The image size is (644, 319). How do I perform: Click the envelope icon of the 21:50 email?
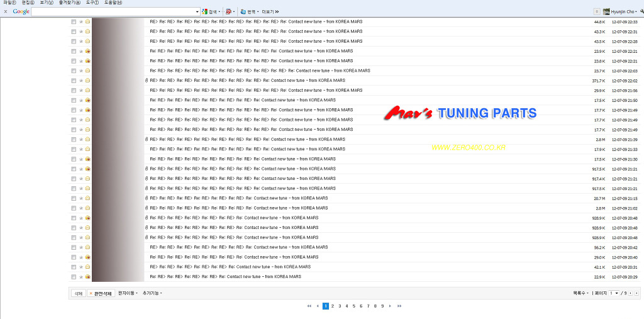point(87,100)
